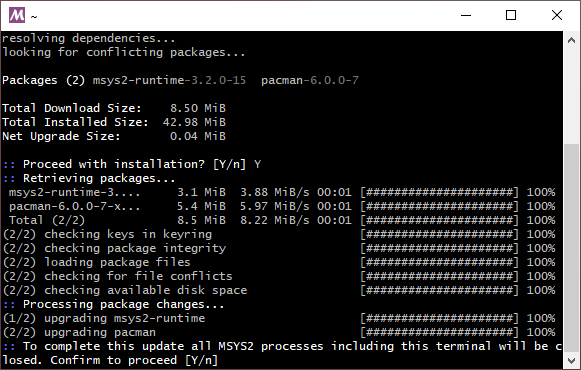Click the 'msys2-runtime-3.2.0-15' package name

pyautogui.click(x=169, y=80)
